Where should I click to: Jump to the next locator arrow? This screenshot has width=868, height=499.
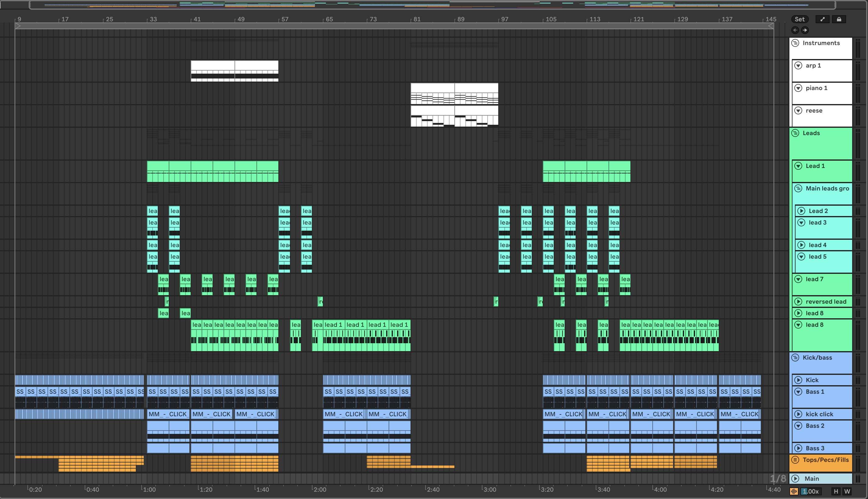point(805,30)
